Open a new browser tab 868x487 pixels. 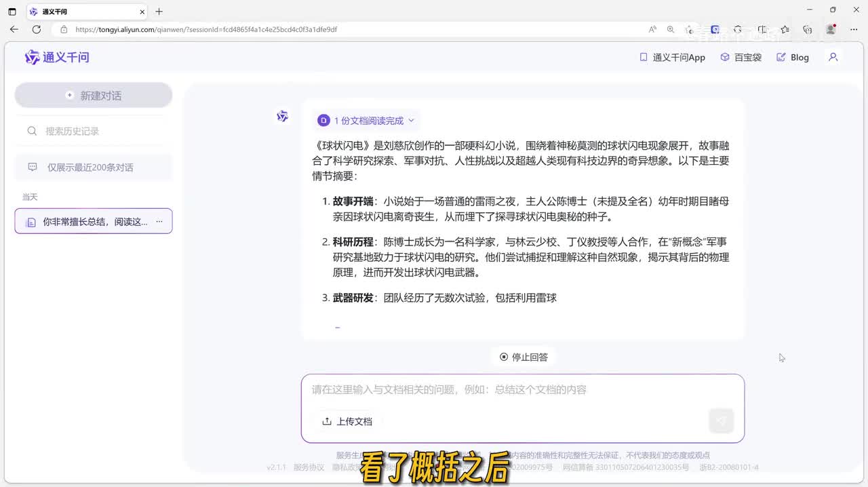(159, 12)
